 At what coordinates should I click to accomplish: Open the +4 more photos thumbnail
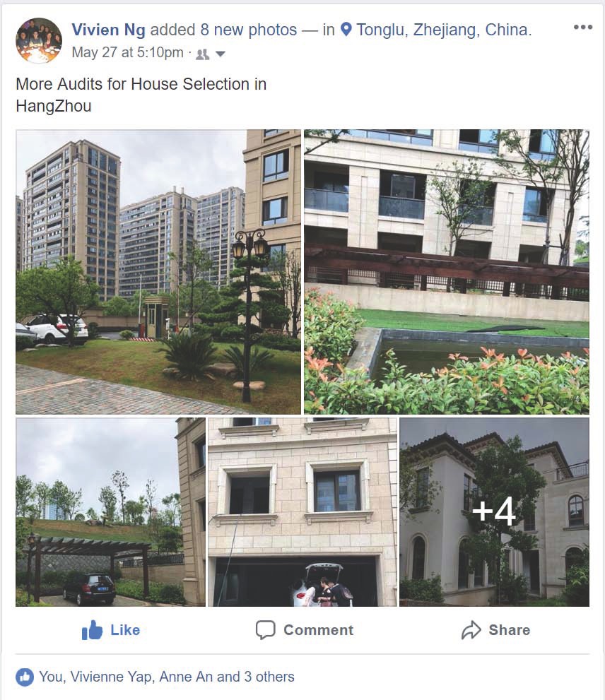click(x=494, y=512)
